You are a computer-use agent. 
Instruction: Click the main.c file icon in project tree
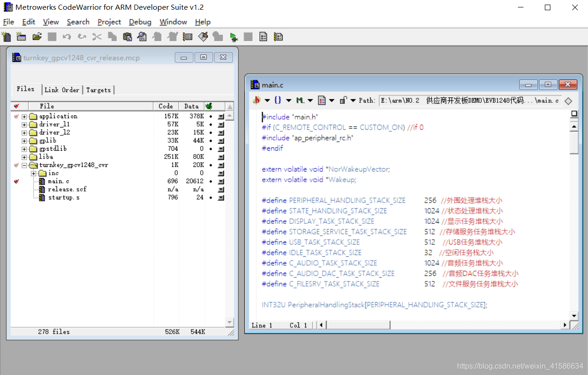[x=42, y=181]
